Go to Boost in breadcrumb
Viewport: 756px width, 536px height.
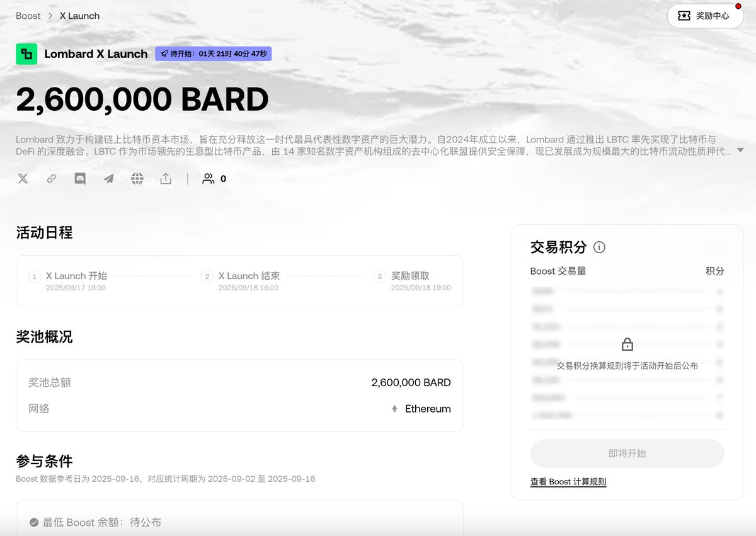28,16
